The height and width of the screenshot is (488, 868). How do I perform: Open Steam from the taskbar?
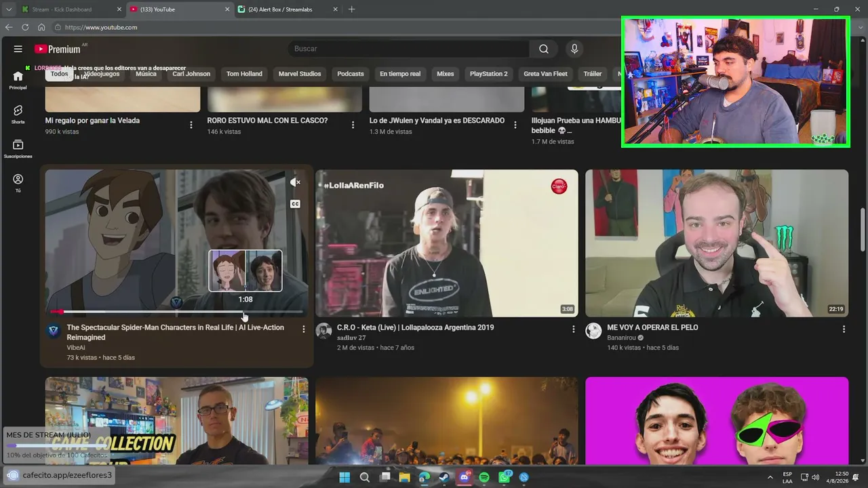pyautogui.click(x=444, y=477)
